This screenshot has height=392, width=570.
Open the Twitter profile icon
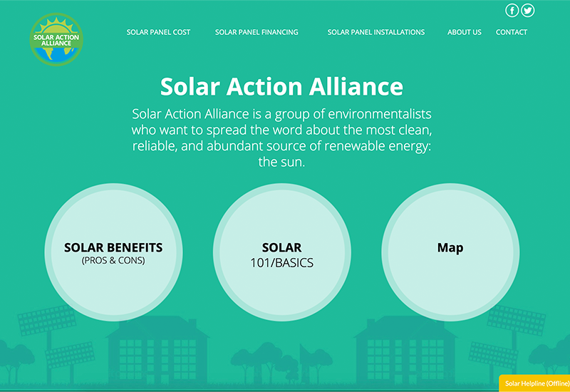527,10
